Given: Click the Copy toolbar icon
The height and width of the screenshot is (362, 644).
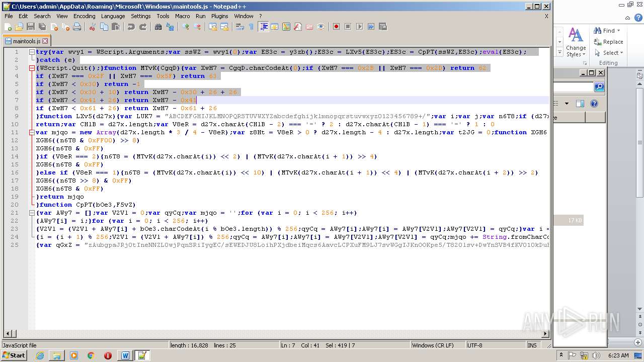Looking at the screenshot, I should click(104, 27).
